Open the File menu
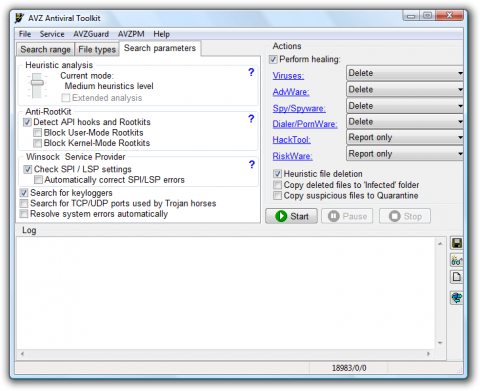Screen dimensions: 480x391 (x=25, y=34)
